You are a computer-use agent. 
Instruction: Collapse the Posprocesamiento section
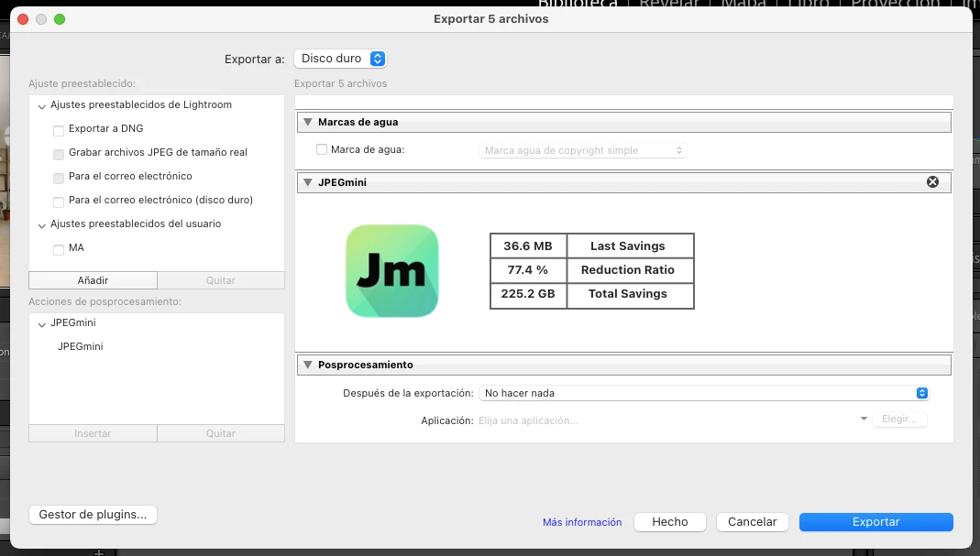[x=307, y=365]
